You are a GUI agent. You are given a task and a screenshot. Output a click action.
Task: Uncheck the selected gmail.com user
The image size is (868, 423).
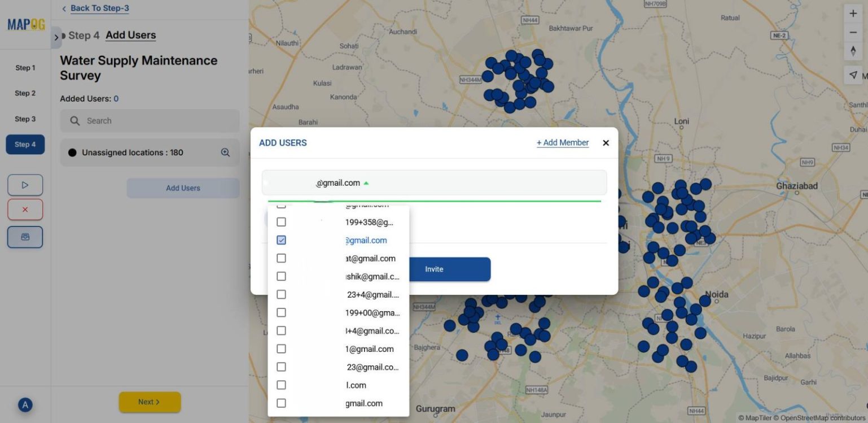pos(281,240)
